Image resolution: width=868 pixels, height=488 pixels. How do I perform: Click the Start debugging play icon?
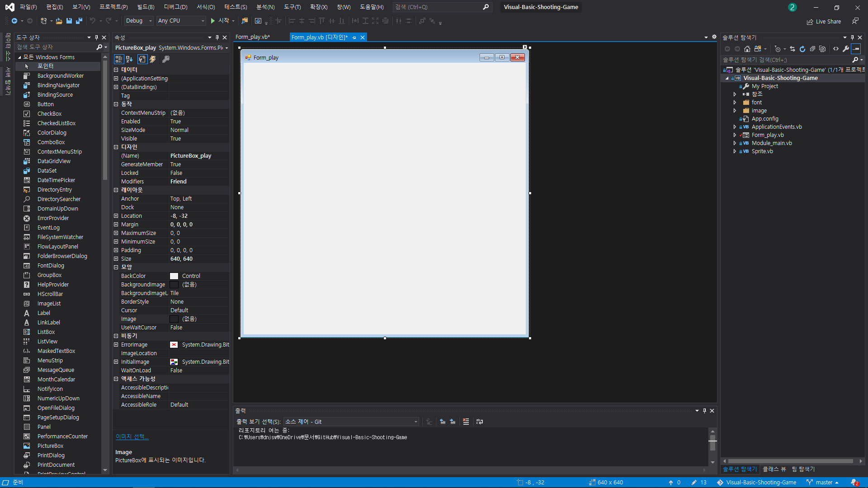pyautogui.click(x=213, y=21)
